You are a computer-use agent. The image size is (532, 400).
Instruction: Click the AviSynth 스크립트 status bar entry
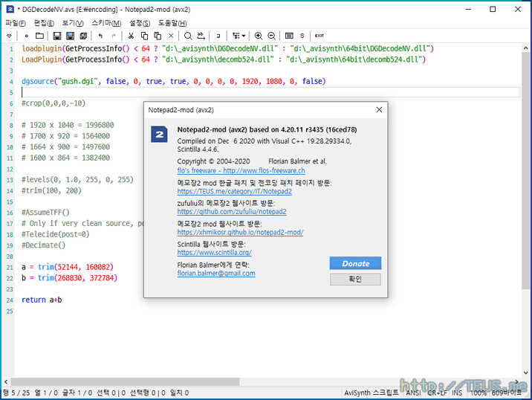(372, 393)
